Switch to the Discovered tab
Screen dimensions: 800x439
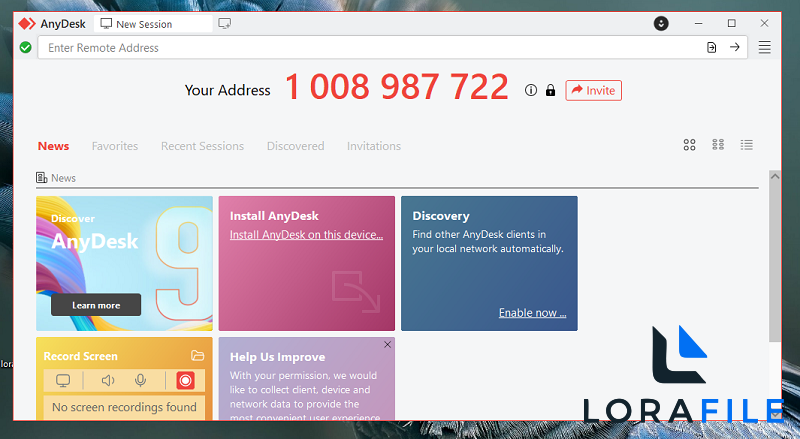pyautogui.click(x=295, y=146)
